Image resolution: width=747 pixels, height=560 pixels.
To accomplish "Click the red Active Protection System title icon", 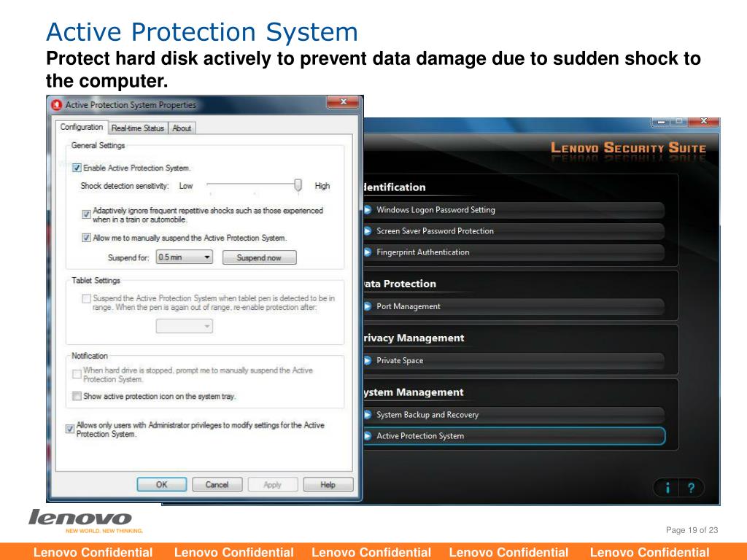I will (x=57, y=105).
